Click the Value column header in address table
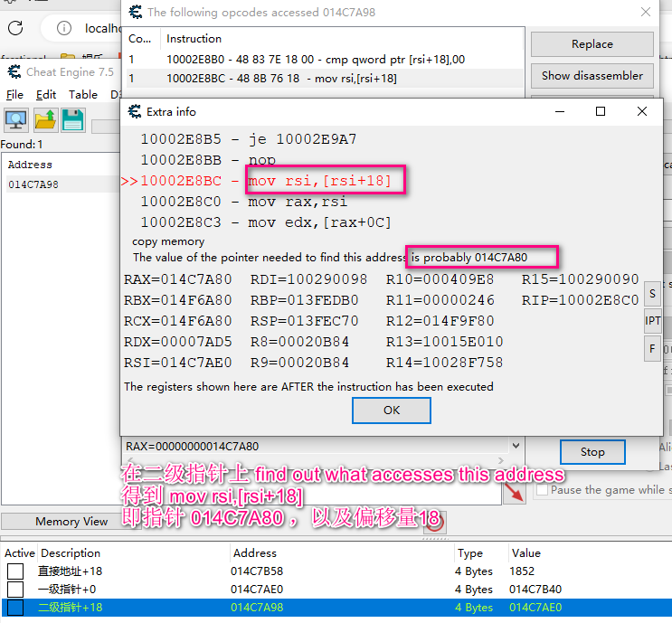 click(x=525, y=553)
